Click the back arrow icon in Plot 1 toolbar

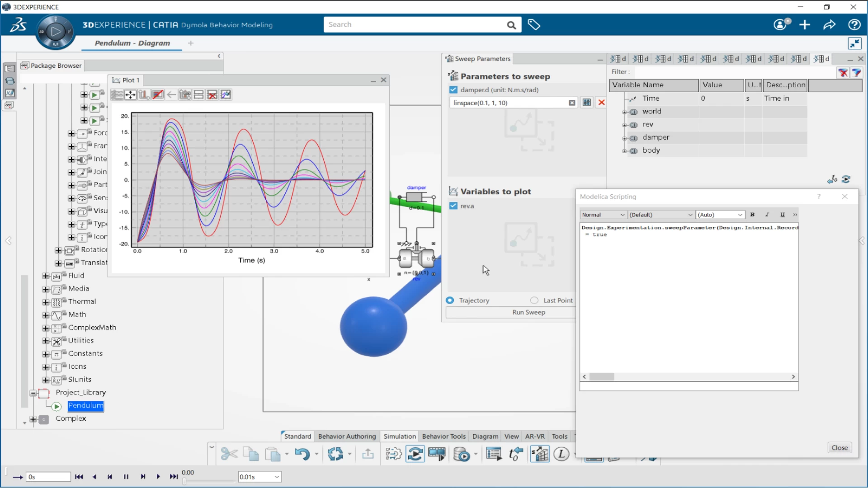tap(171, 94)
